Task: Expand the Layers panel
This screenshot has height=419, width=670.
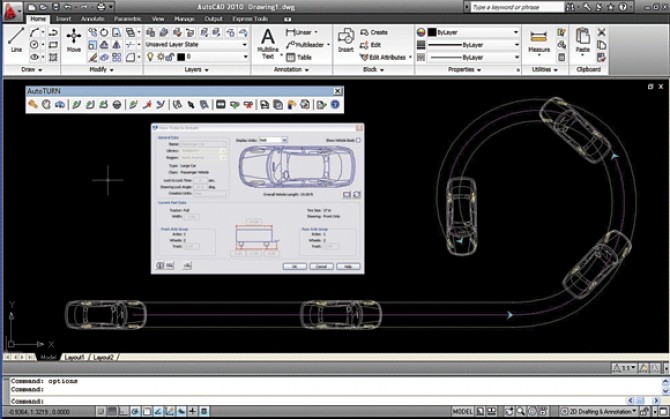Action: [x=197, y=70]
